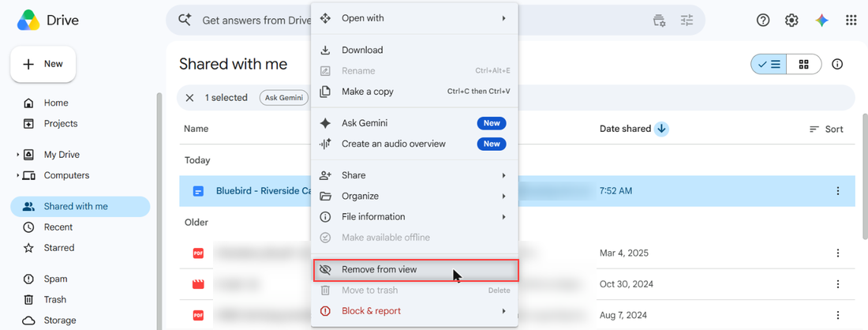Screen dimensions: 868x330
Task: Open the Block & report submenu
Action: (x=414, y=311)
